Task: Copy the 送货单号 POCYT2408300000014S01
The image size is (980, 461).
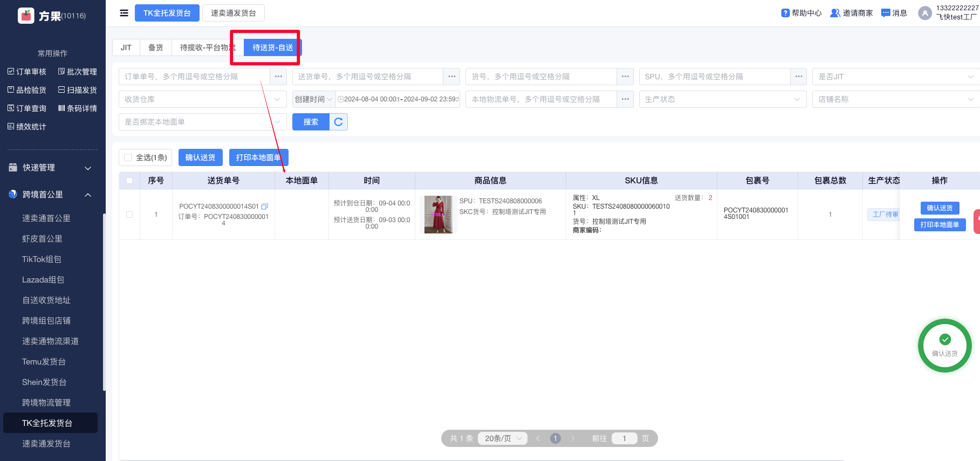Action: (x=264, y=207)
